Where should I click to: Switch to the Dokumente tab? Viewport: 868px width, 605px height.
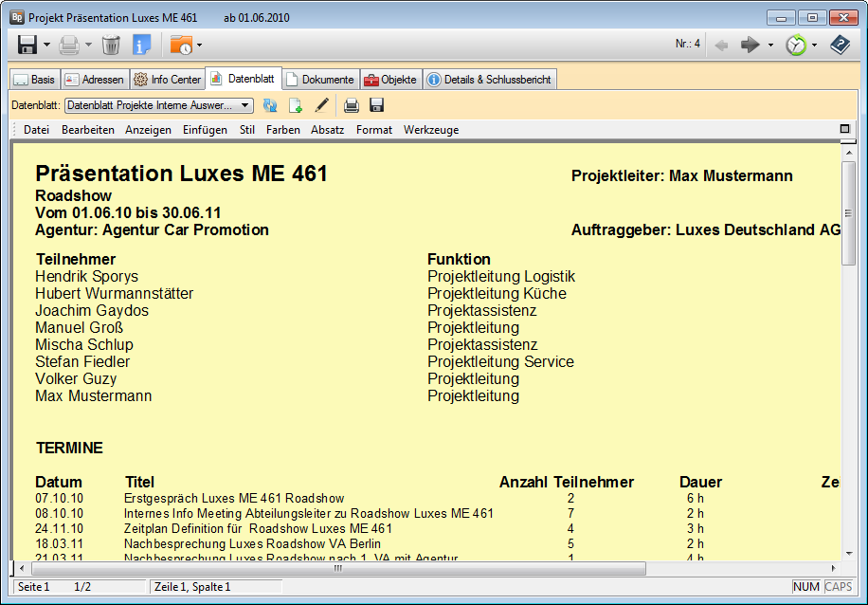point(319,79)
